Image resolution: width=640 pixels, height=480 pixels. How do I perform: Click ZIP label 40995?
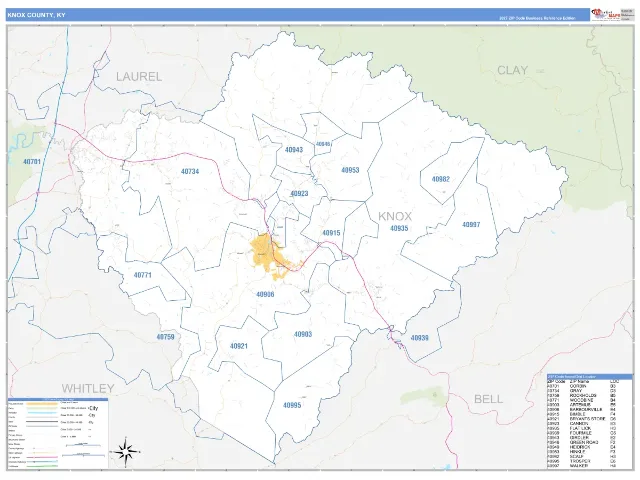click(x=292, y=405)
